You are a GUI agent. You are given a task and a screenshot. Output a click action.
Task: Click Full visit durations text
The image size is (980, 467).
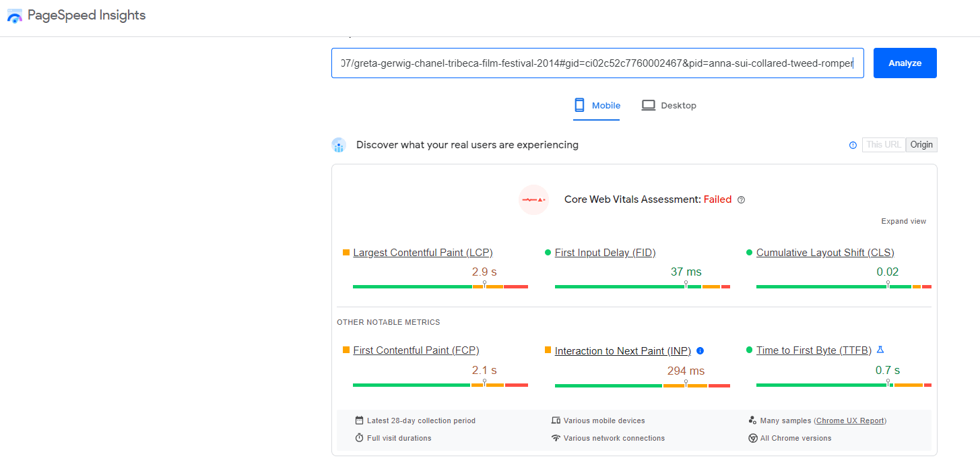[399, 438]
